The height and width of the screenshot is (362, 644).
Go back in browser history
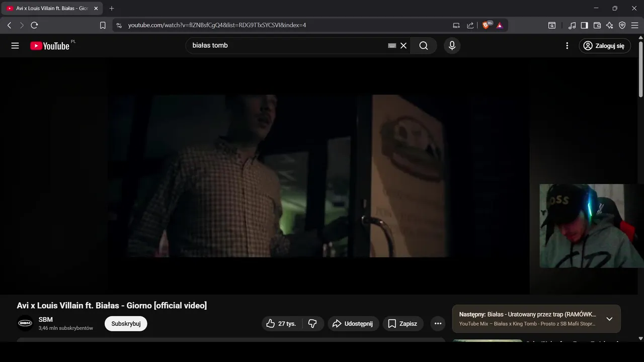coord(9,25)
